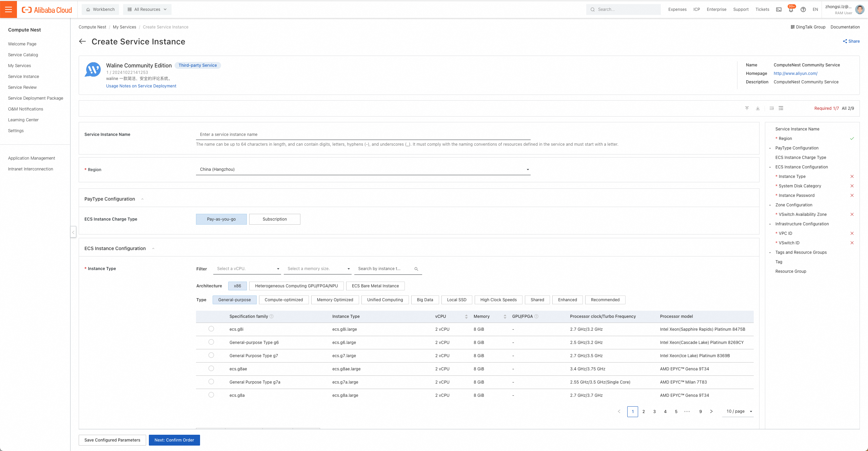Click Next: Confirm Order button

pyautogui.click(x=174, y=440)
